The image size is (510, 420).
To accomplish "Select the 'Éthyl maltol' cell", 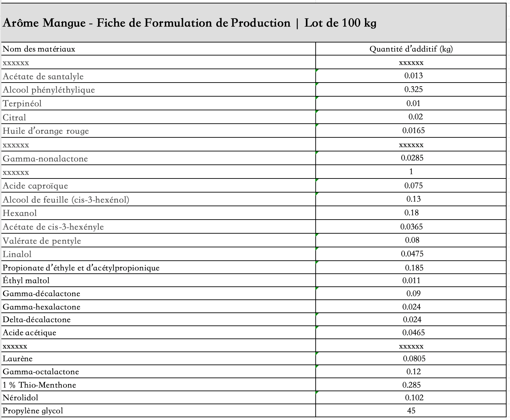I will tap(158, 281).
